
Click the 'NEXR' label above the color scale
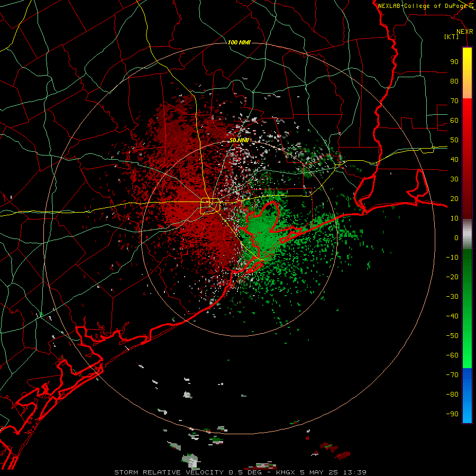(464, 32)
